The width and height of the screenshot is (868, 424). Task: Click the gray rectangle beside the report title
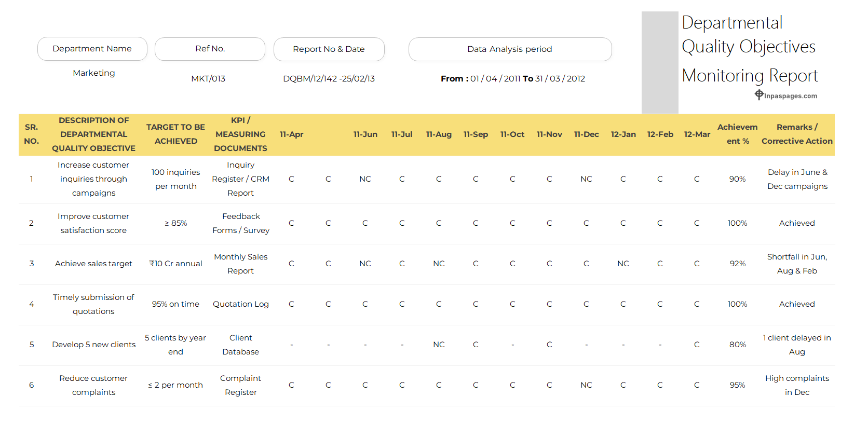pyautogui.click(x=660, y=62)
